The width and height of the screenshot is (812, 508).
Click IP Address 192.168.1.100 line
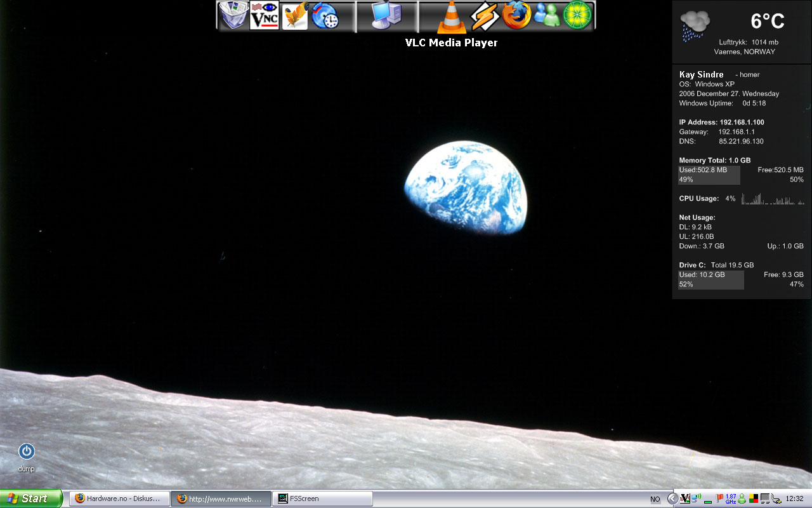[x=721, y=122]
